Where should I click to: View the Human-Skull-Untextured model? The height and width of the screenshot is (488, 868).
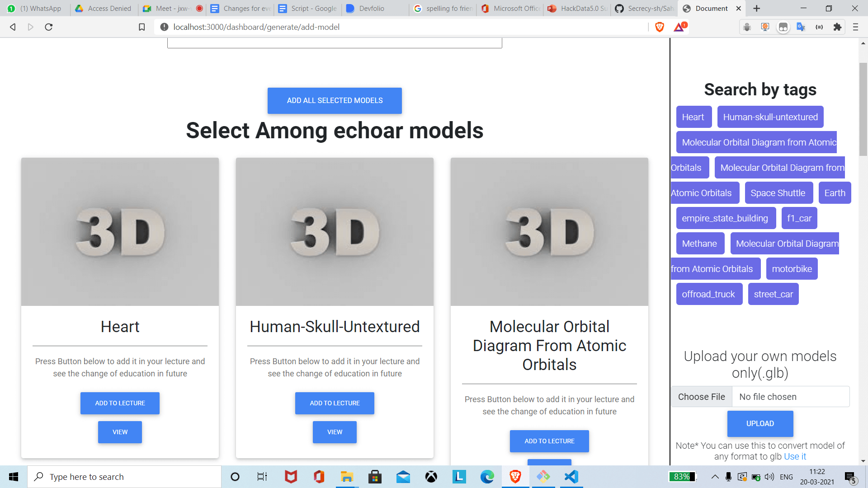point(335,432)
